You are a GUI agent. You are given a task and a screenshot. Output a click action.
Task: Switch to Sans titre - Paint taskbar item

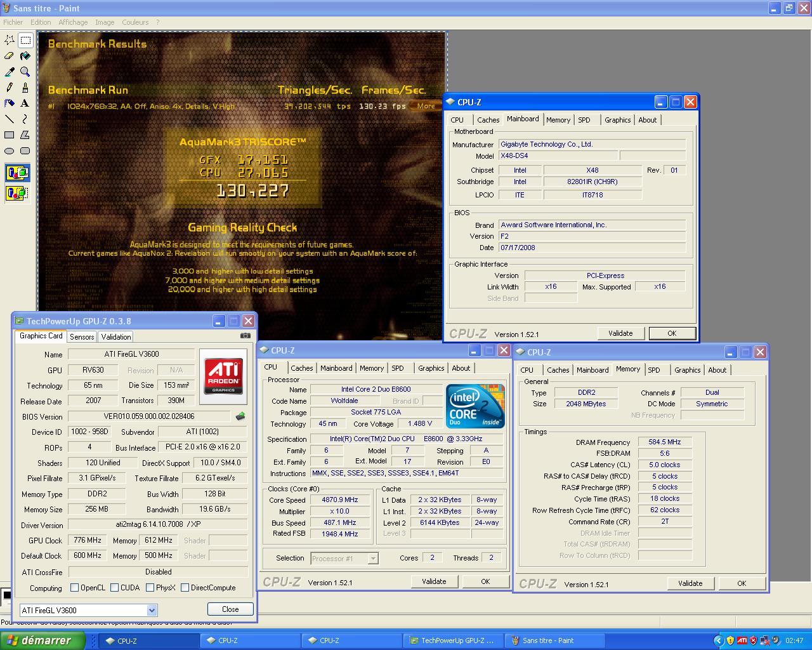tap(554, 640)
